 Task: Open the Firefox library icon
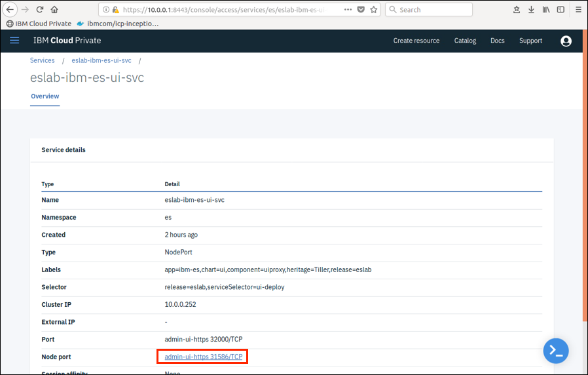click(x=546, y=10)
